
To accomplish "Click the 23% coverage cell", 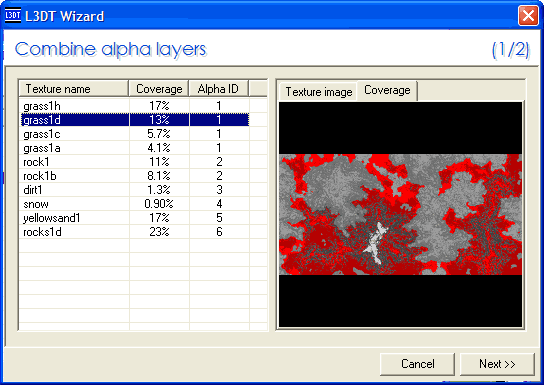I will point(159,232).
